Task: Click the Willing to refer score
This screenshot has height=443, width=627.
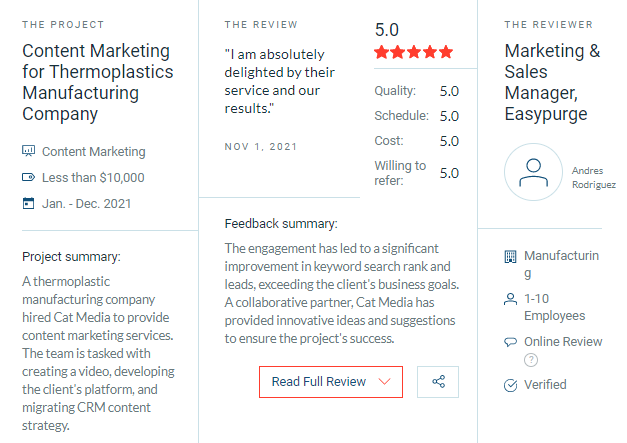Action: [x=449, y=173]
